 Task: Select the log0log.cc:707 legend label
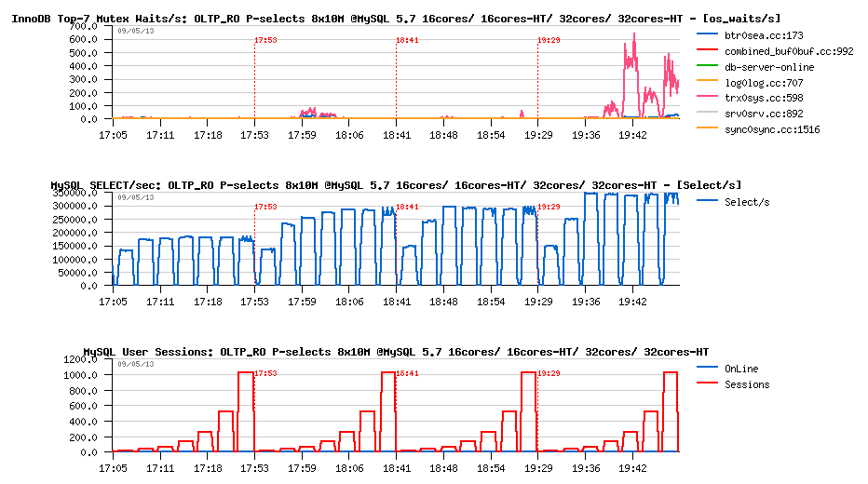(764, 83)
